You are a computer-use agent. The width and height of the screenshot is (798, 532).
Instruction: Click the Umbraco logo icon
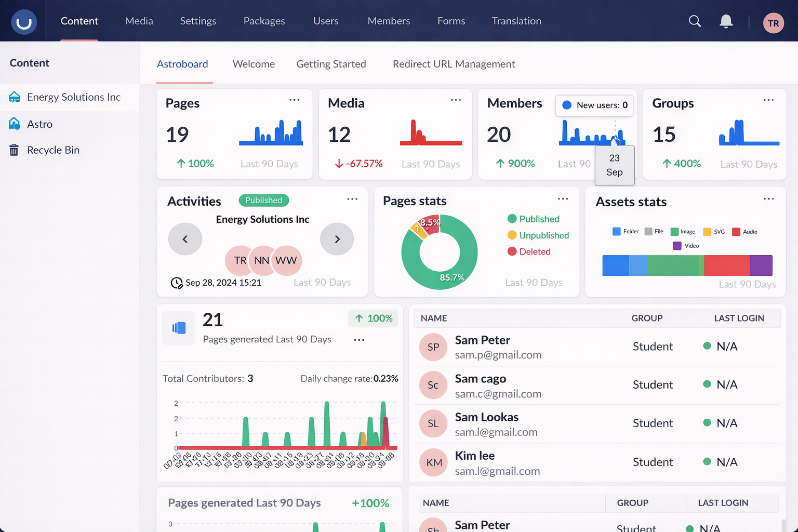pyautogui.click(x=24, y=22)
